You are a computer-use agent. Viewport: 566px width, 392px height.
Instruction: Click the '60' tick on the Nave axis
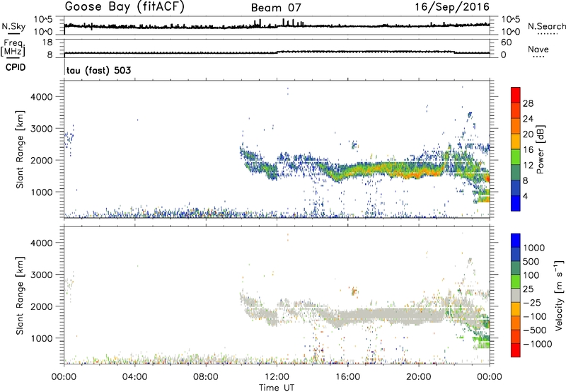(x=506, y=42)
